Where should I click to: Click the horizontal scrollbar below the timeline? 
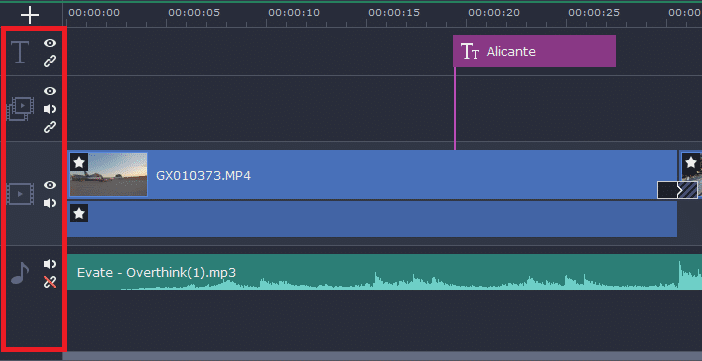tap(382, 356)
